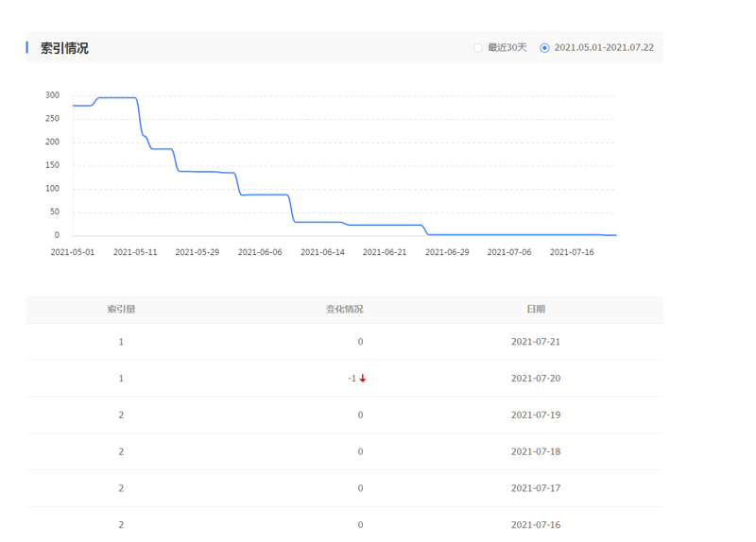Select the 2021.05.01-2021.07.22 date range radio
The width and height of the screenshot is (756, 542).
(x=544, y=48)
